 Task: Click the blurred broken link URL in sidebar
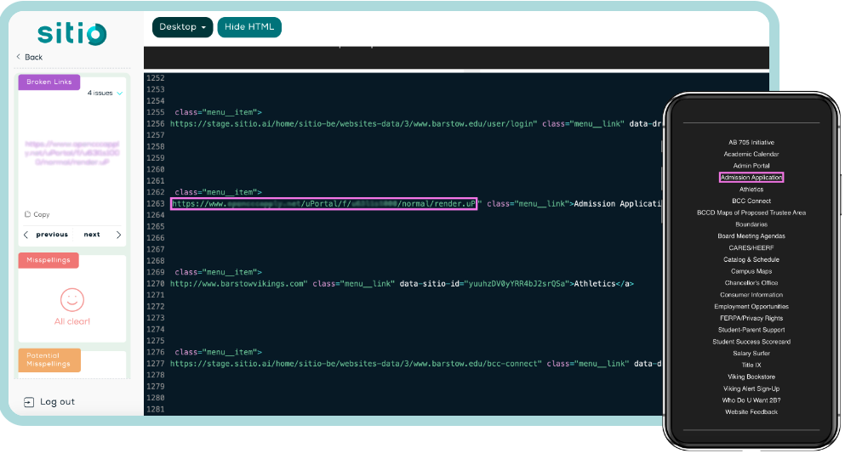[72, 153]
